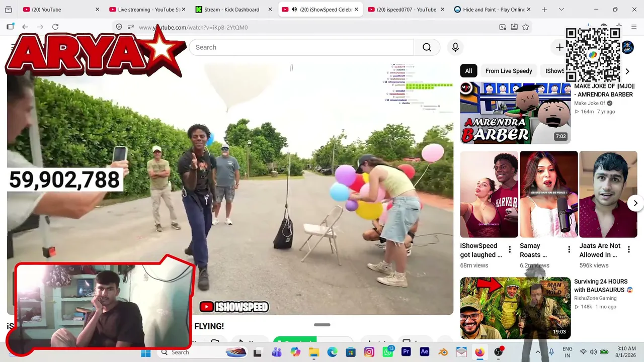Viewport: 644px width, 362px height.
Task: Close the Kick Dashboard tab
Action: pos(270,10)
